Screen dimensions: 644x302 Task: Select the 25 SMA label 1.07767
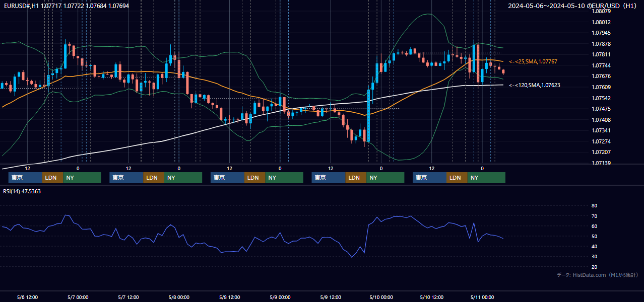pyautogui.click(x=533, y=61)
